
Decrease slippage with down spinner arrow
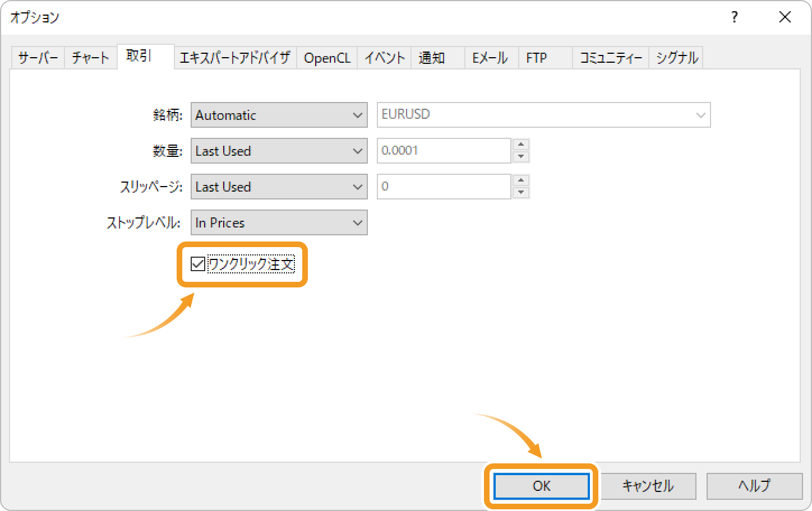(x=522, y=193)
